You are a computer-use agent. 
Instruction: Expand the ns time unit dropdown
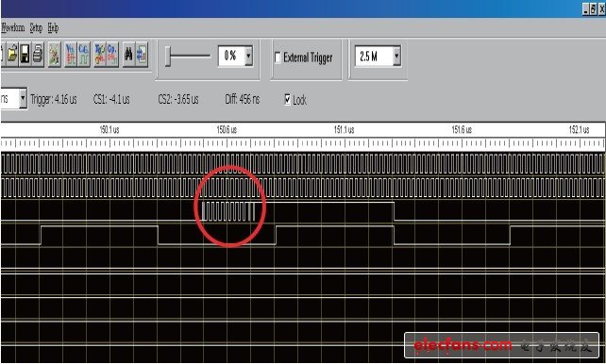23,98
